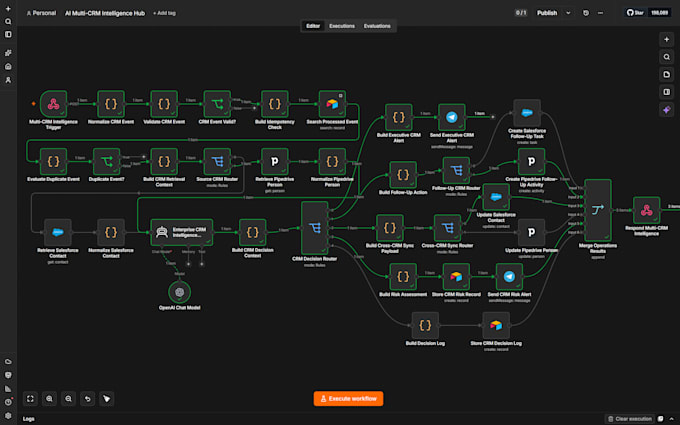The height and width of the screenshot is (425, 680).
Task: Select the Build CRM Decision Context node
Action: point(252,232)
